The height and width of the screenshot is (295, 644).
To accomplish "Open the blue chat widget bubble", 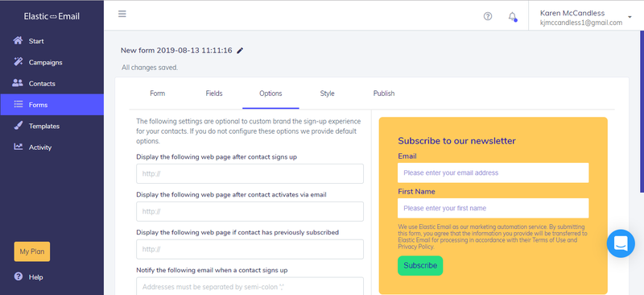I will (x=621, y=243).
